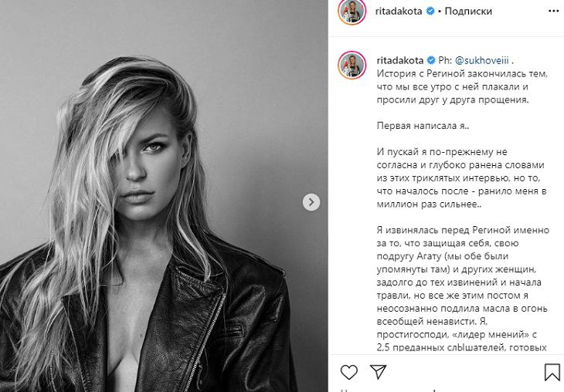This screenshot has width=564, height=392.
Task: Save the post with the bookmark icon
Action: coord(552,372)
